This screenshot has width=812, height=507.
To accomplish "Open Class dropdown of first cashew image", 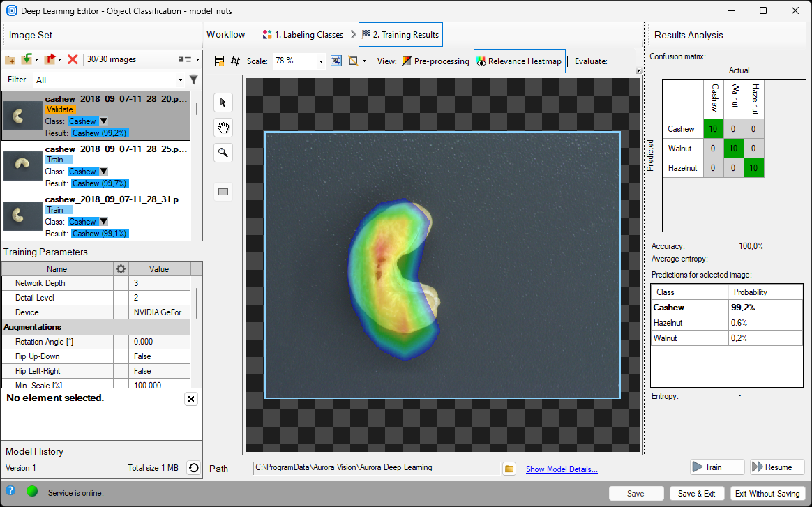I will pyautogui.click(x=104, y=121).
